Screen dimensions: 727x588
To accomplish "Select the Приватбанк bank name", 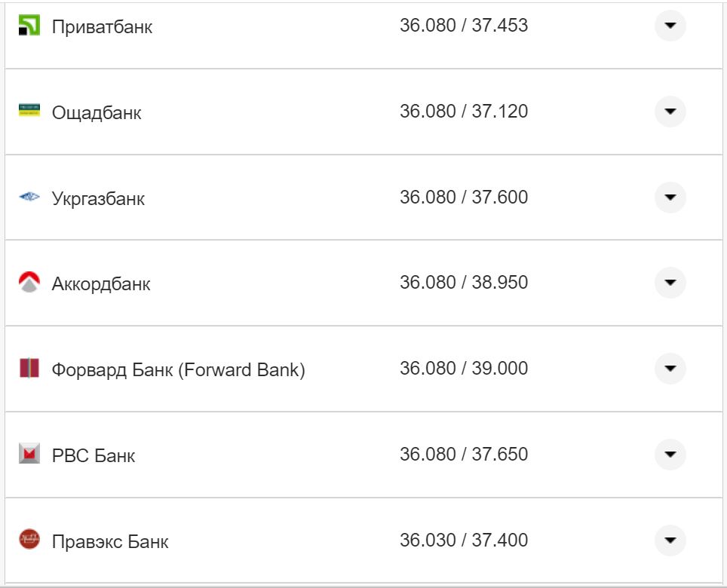I will click(x=102, y=27).
